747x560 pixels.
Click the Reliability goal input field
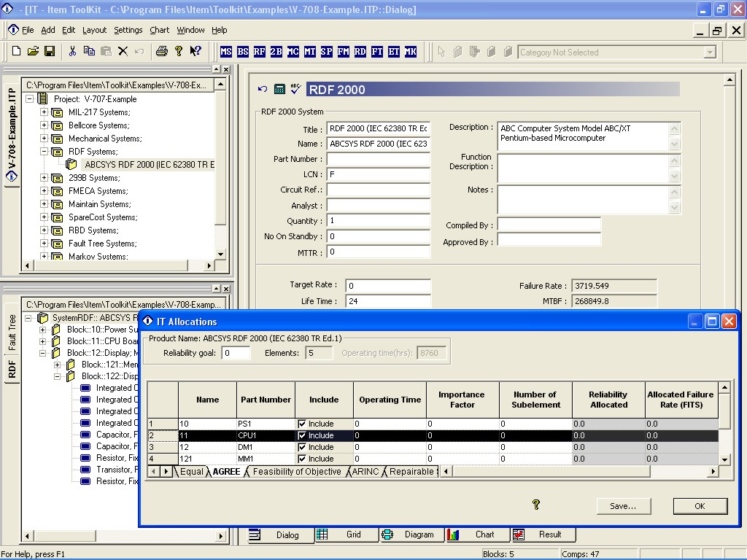click(236, 353)
